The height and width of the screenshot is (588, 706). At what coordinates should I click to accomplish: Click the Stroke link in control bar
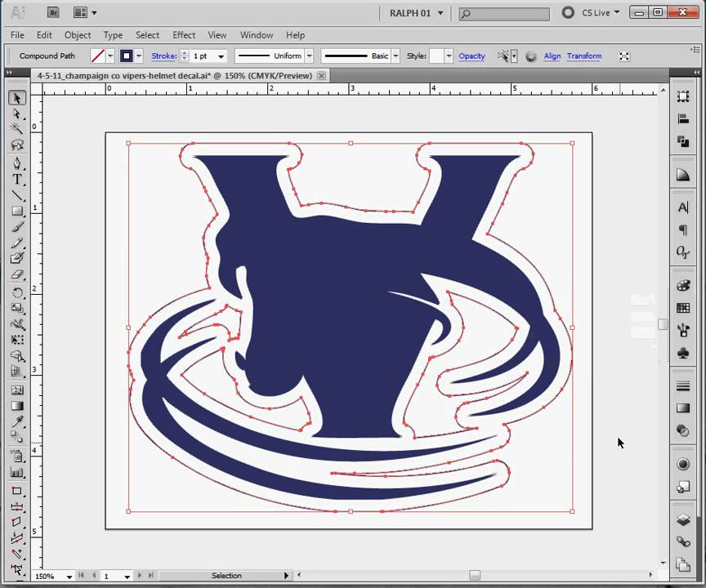[164, 56]
